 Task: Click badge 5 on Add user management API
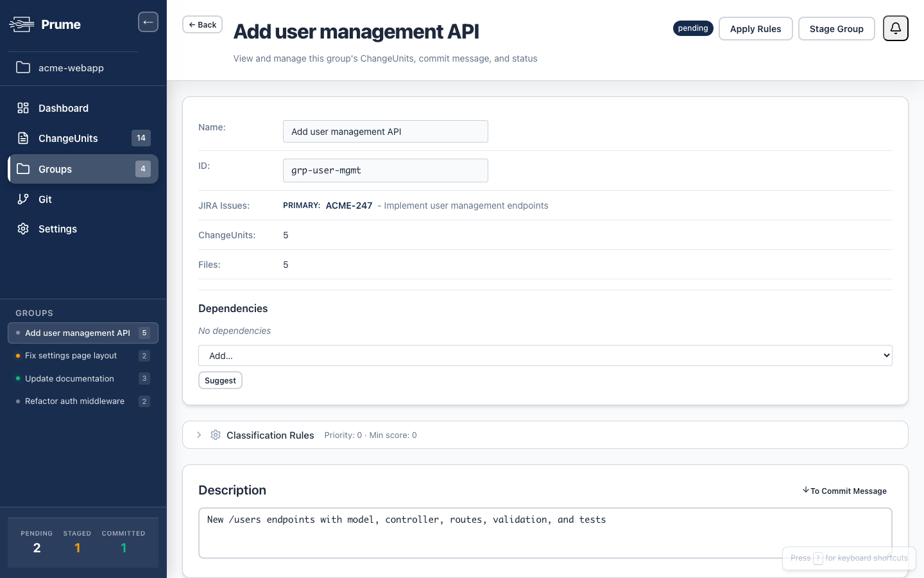(144, 333)
